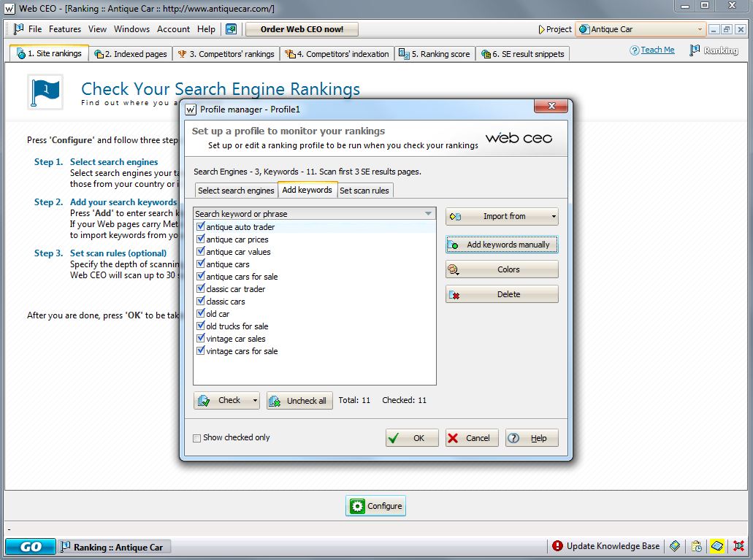Expand the Antique Car project dropdown
This screenshot has height=560, width=753.
[x=700, y=29]
